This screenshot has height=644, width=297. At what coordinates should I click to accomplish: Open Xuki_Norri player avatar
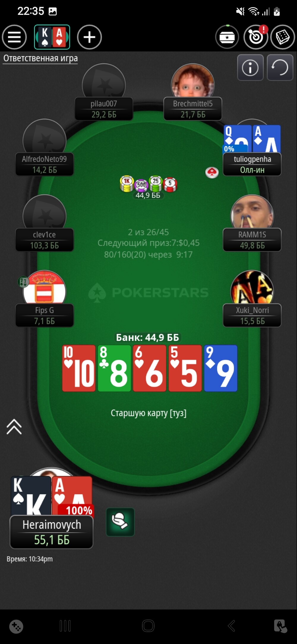click(x=252, y=287)
